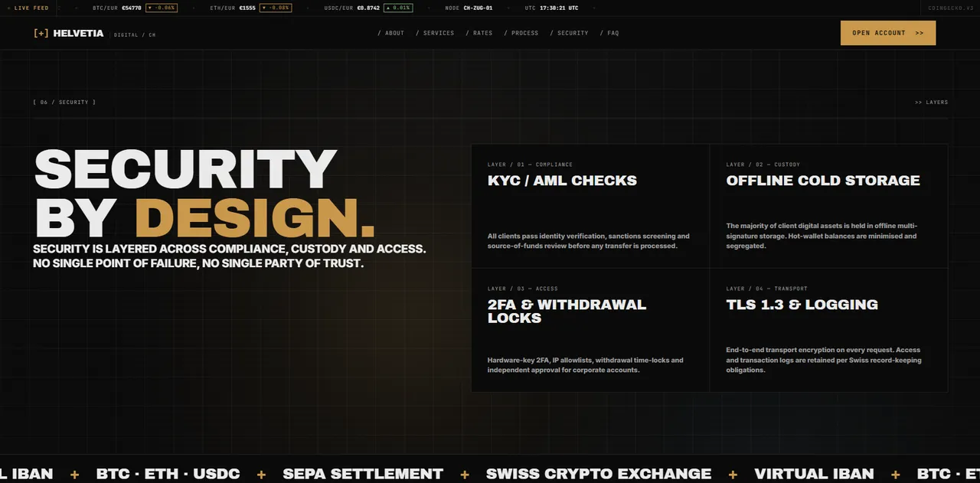Click the >> Layers label
The image size is (980, 483).
(x=931, y=102)
